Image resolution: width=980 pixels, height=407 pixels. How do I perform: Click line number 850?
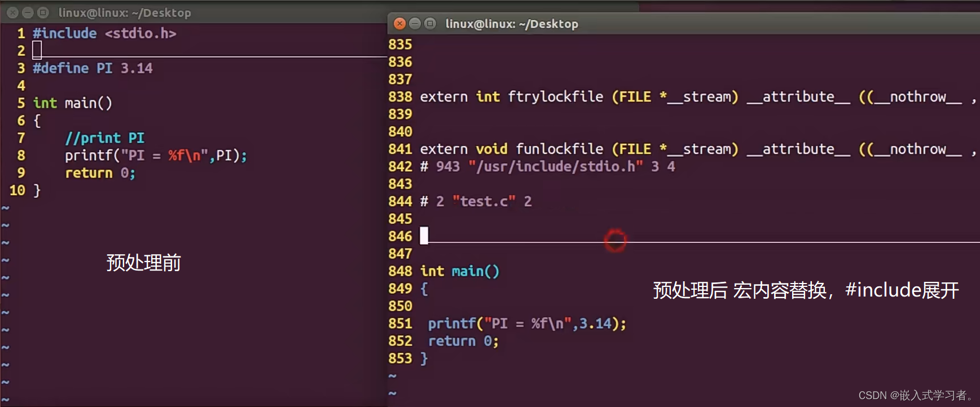[x=400, y=306]
